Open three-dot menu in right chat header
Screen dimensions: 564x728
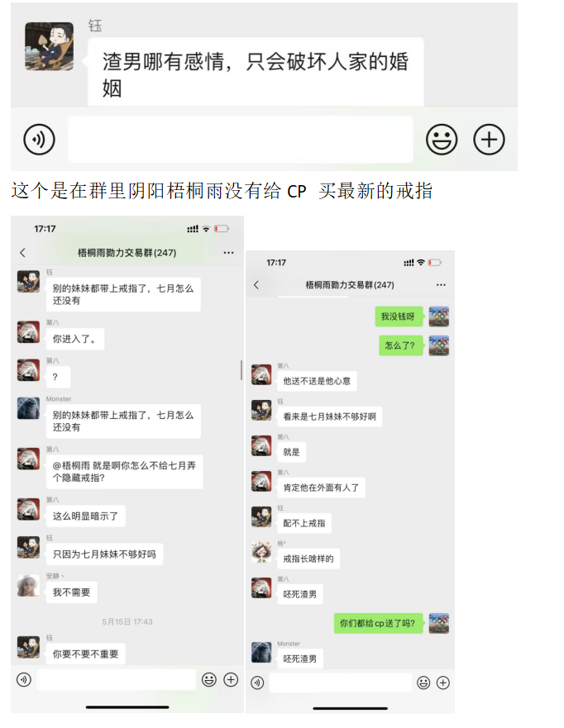(441, 284)
